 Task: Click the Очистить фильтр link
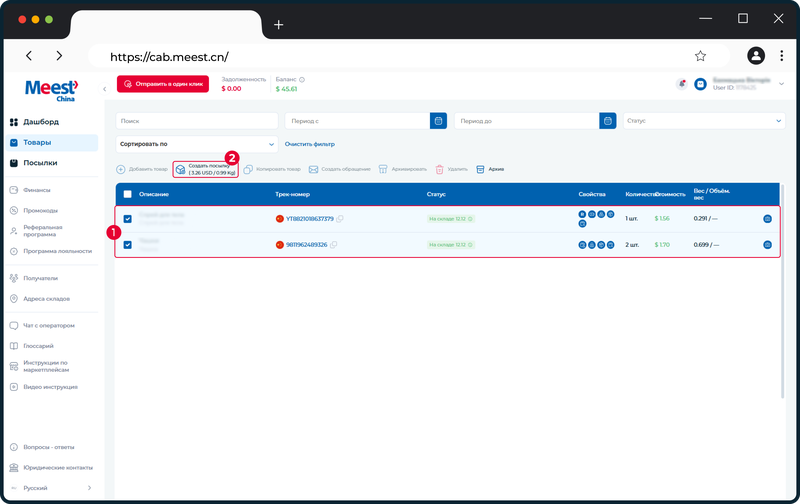(x=310, y=144)
